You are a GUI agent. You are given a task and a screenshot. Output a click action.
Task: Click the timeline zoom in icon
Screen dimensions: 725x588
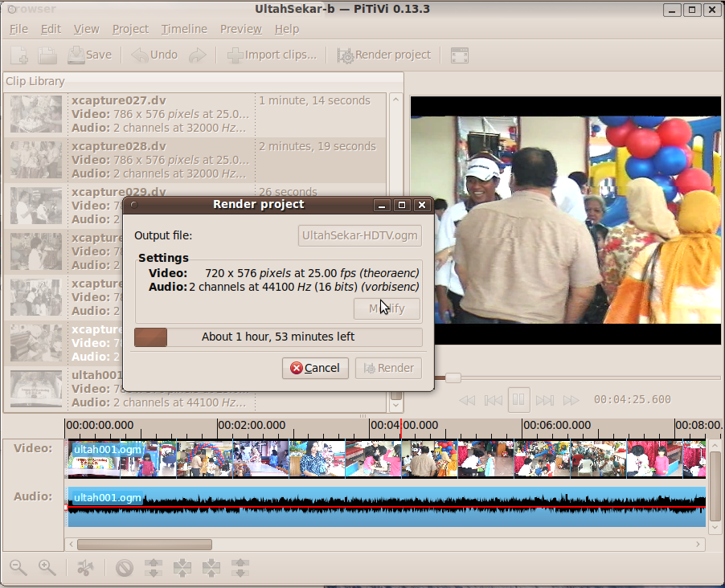tap(47, 568)
